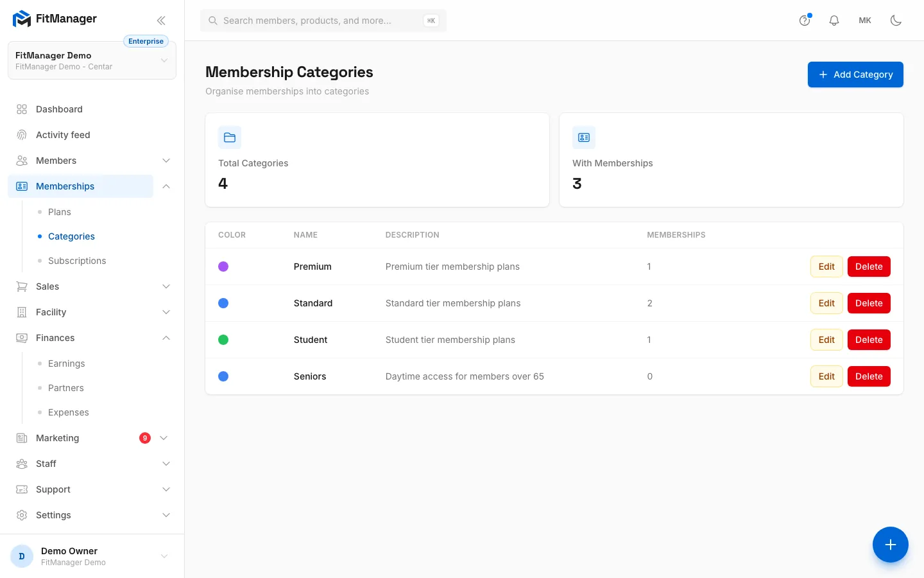Viewport: 924px width, 578px height.
Task: Click the Memberships card icon in sidebar
Action: tap(22, 186)
